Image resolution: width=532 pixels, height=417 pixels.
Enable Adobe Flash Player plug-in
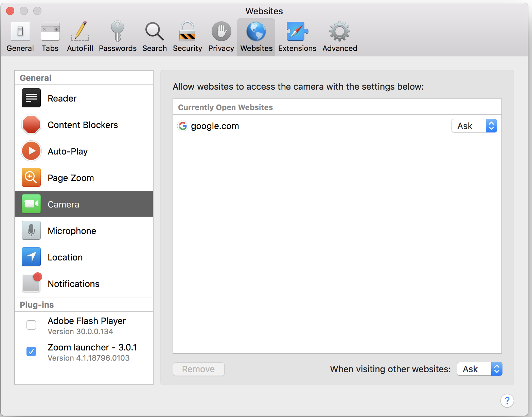(x=31, y=325)
